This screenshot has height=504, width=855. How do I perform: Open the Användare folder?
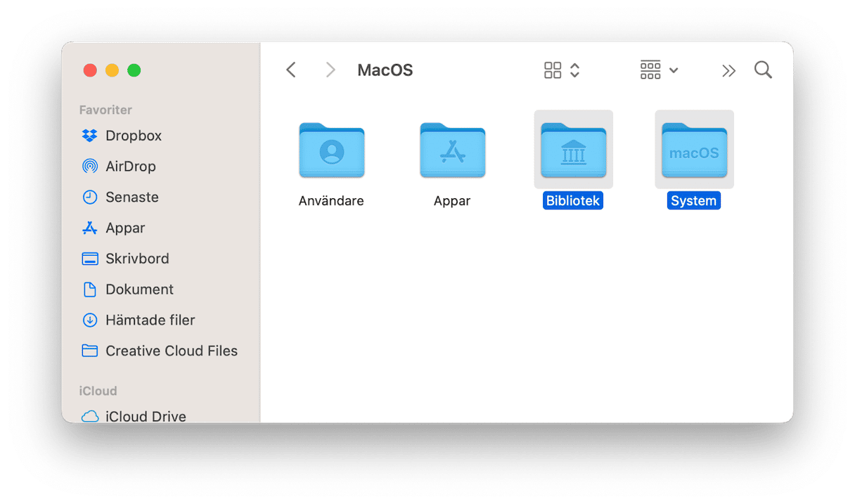[x=331, y=151]
